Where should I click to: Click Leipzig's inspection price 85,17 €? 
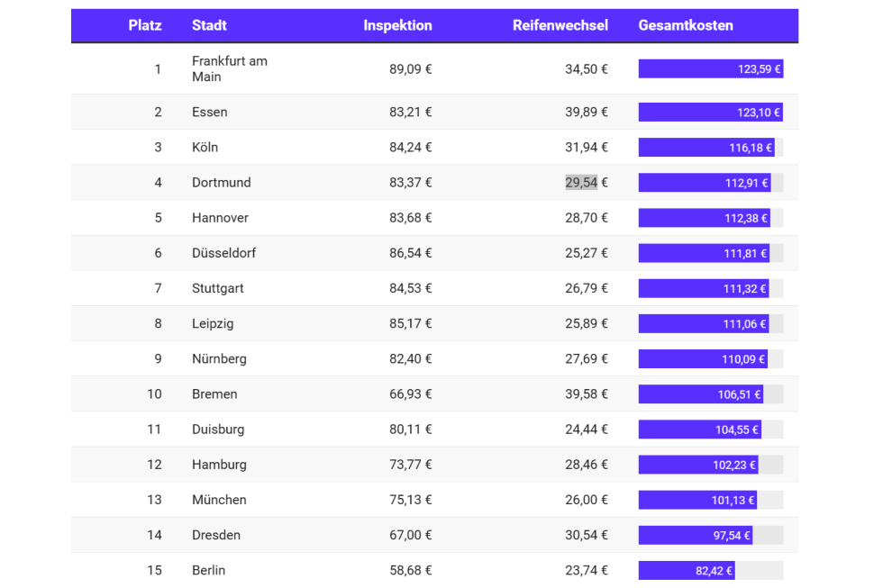click(410, 324)
